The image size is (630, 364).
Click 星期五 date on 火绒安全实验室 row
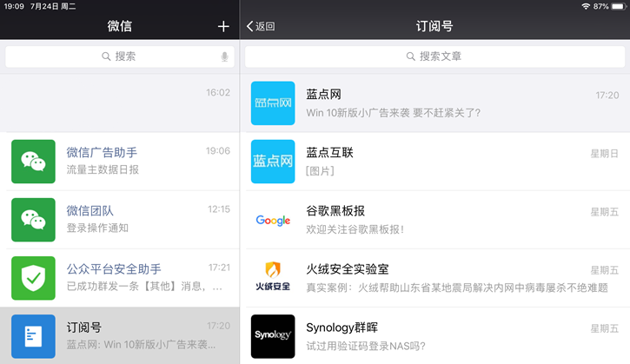[x=604, y=270]
